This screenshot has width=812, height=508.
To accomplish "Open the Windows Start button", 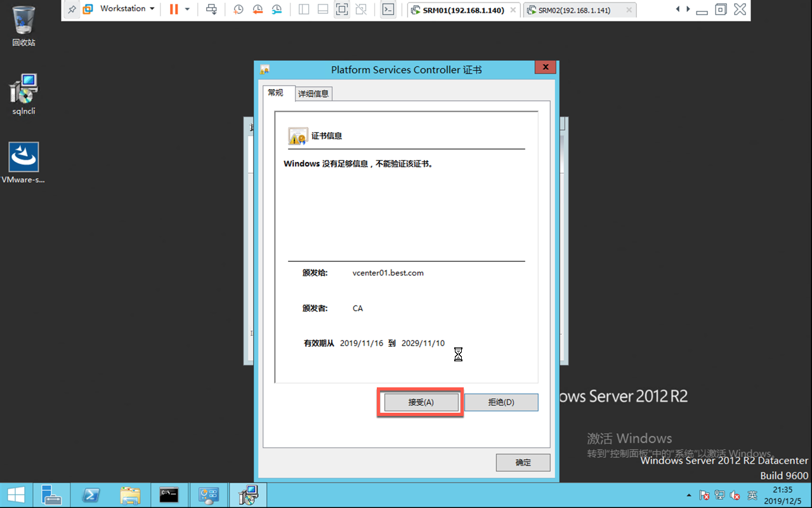I will [x=15, y=495].
